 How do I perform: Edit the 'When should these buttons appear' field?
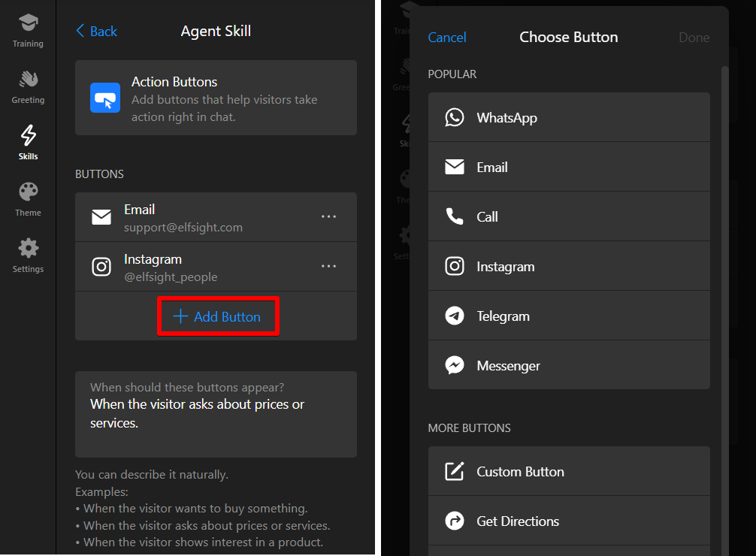pos(216,414)
